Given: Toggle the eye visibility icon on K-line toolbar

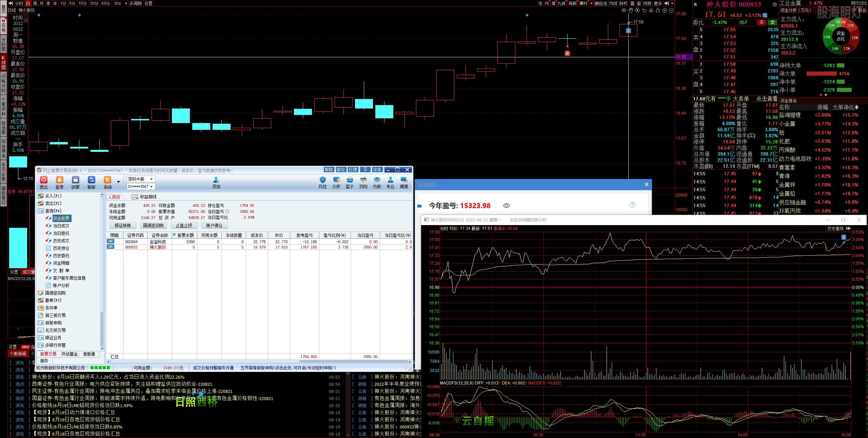Looking at the screenshot, I should coord(624,11).
